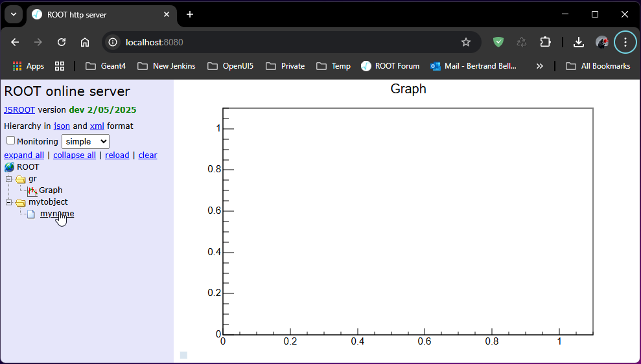
Task: Reload the page with browser refresh icon
Action: [62, 42]
